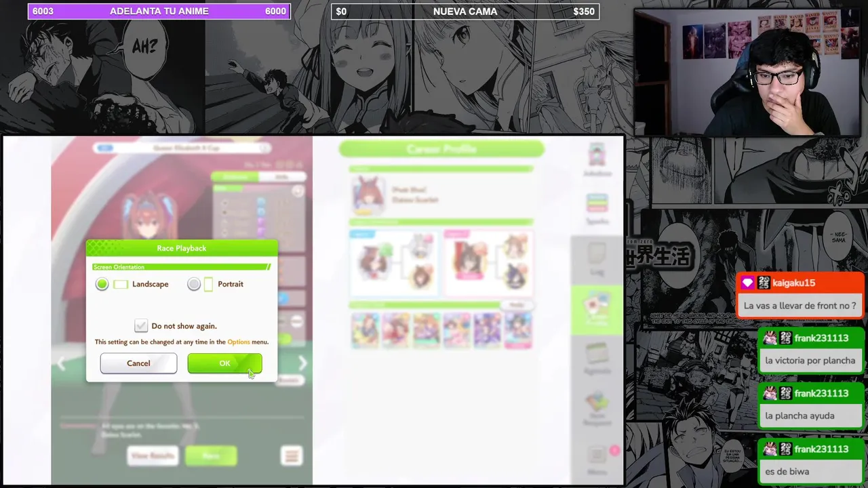Image resolution: width=868 pixels, height=488 pixels.
Task: Click kaigaku15's heart badge icon
Action: (747, 283)
